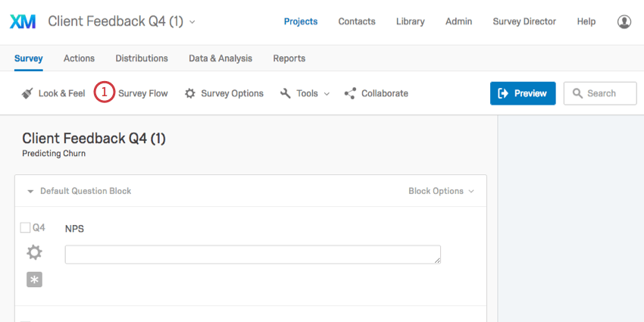The height and width of the screenshot is (322, 644).
Task: Open Survey Flow
Action: [x=142, y=93]
